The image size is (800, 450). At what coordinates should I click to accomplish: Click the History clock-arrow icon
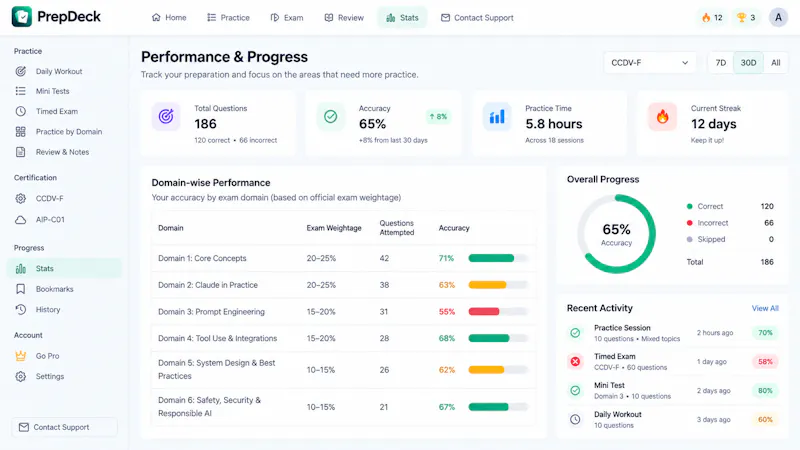tap(20, 309)
